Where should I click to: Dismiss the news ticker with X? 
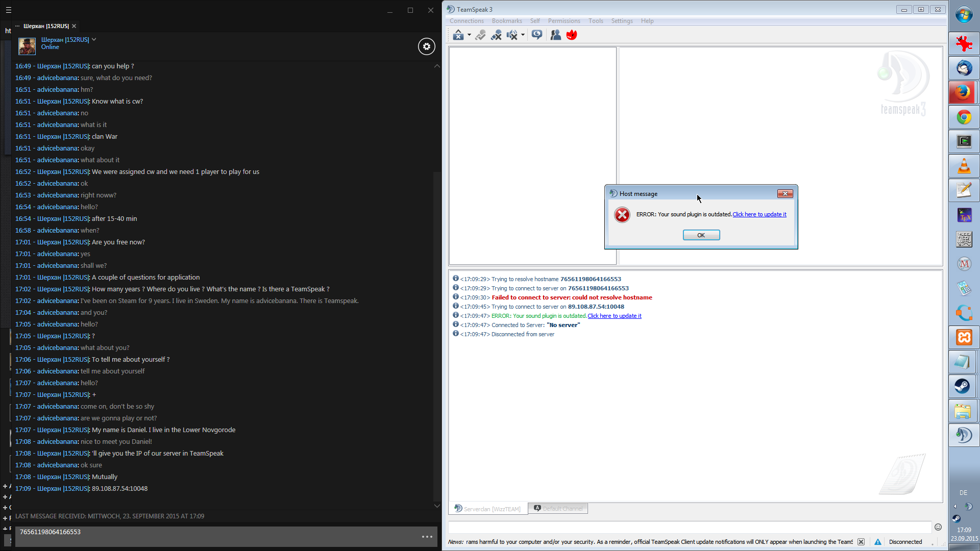[x=861, y=542]
